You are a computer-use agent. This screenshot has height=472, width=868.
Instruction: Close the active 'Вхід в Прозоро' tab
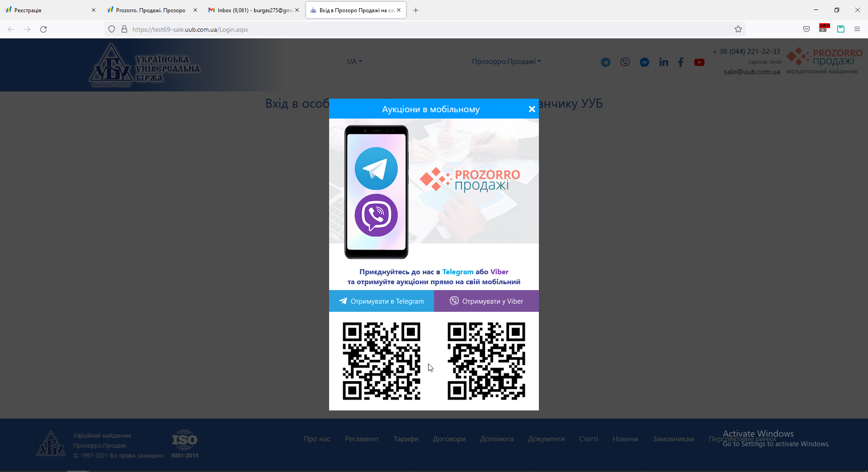coord(399,10)
